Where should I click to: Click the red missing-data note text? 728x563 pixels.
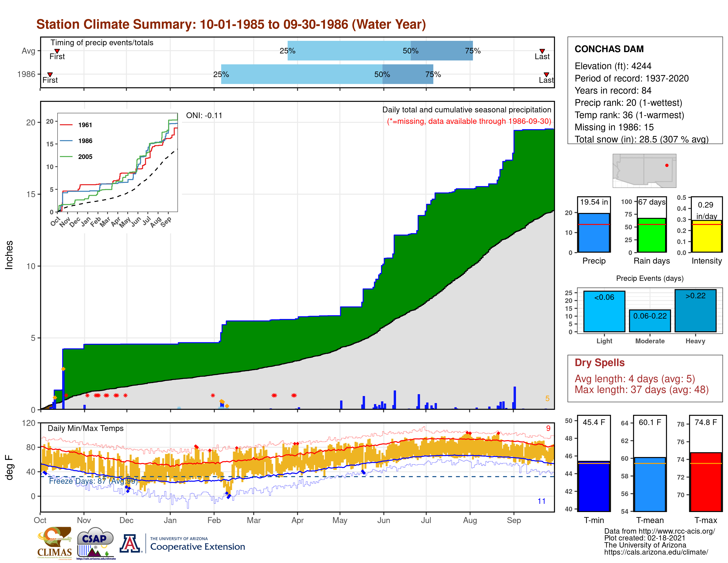469,121
